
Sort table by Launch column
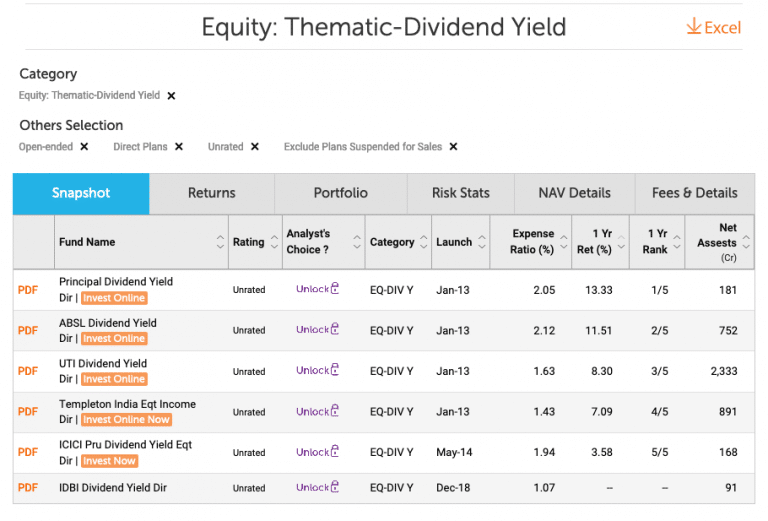(482, 241)
